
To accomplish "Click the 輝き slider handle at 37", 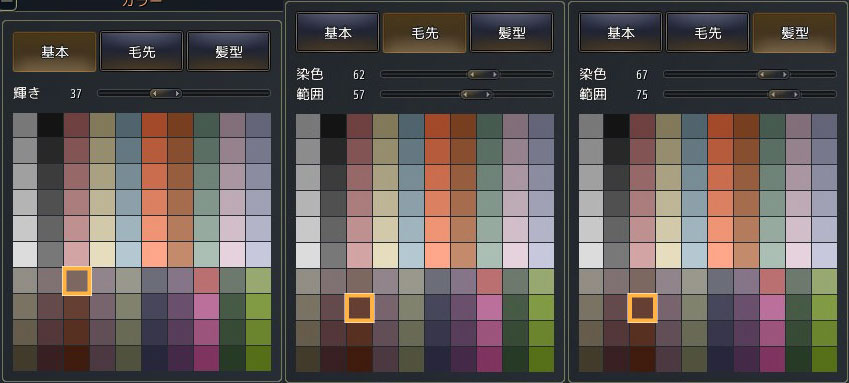I will click(x=166, y=94).
